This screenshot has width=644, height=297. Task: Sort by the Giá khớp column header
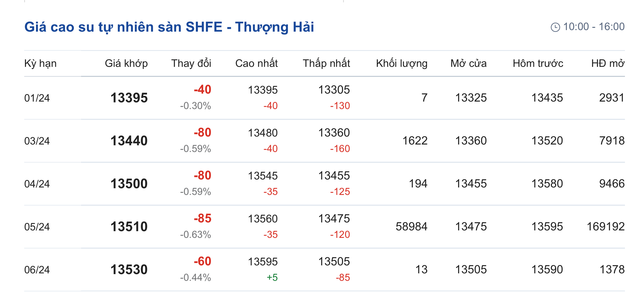[x=126, y=64]
